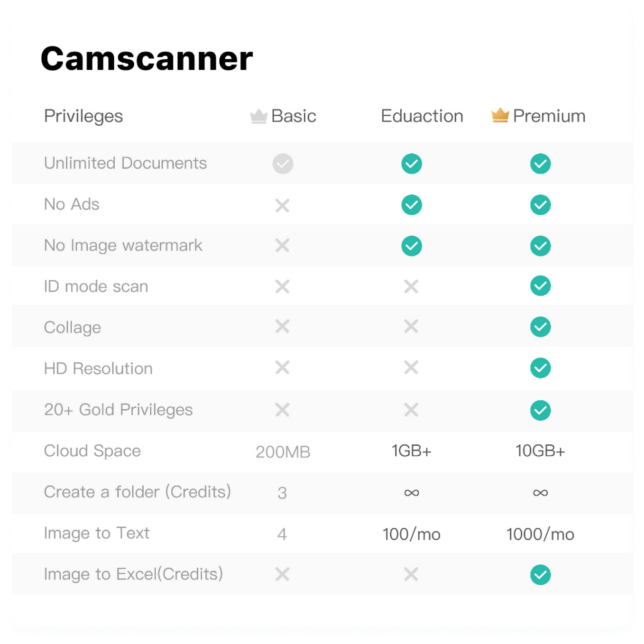Click the Education checkmark for No Image watermark

pos(412,246)
